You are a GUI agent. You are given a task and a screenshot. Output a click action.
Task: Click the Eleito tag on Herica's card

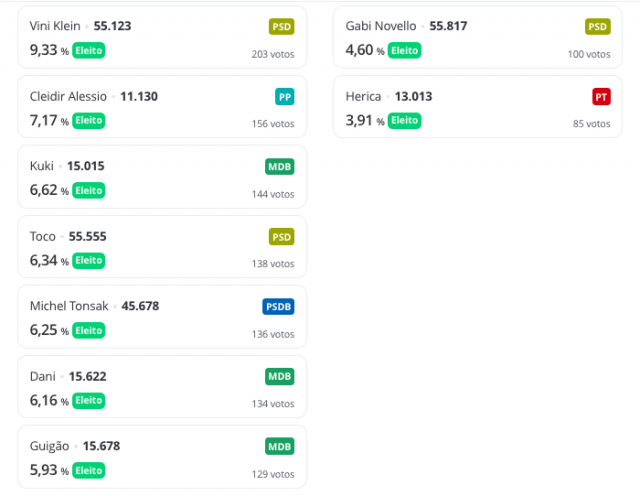tap(404, 120)
